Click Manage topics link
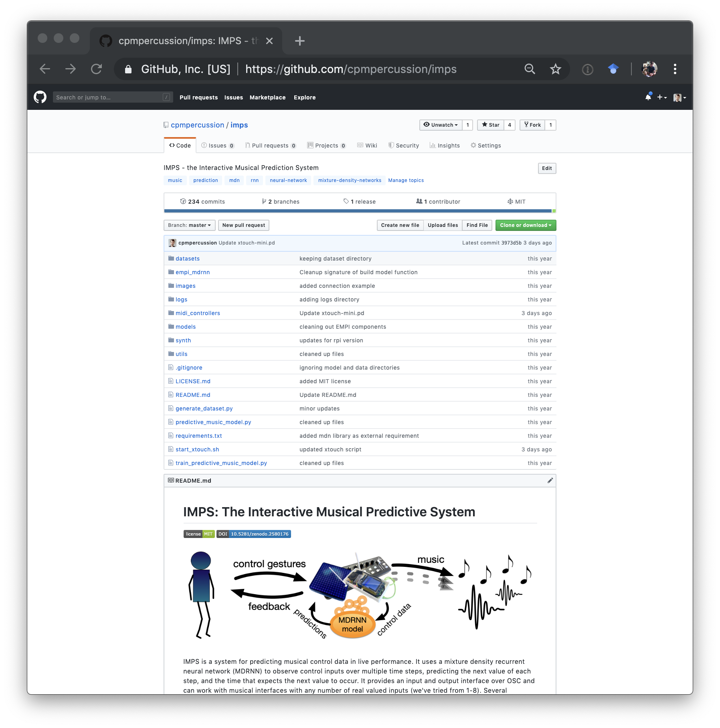This screenshot has height=728, width=720. pos(406,180)
